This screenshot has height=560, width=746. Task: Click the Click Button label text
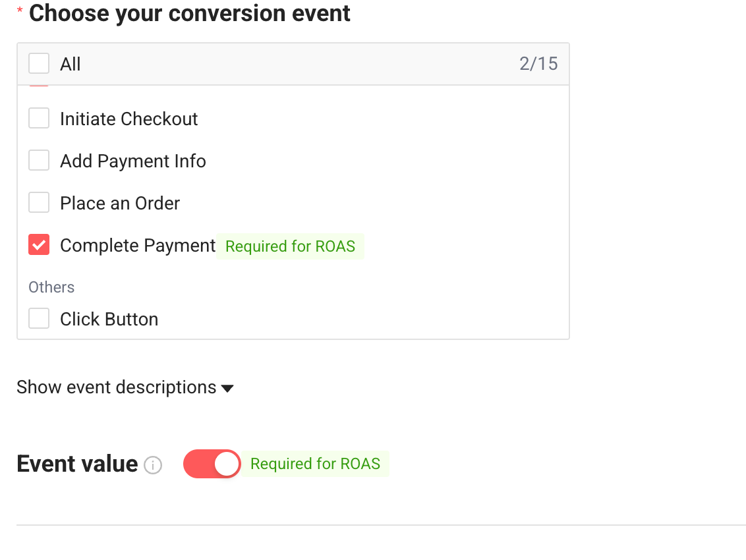coord(109,319)
